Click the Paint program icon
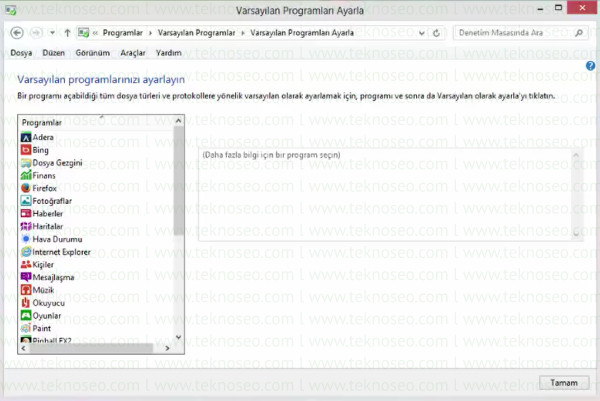This screenshot has width=600, height=401. click(x=26, y=328)
